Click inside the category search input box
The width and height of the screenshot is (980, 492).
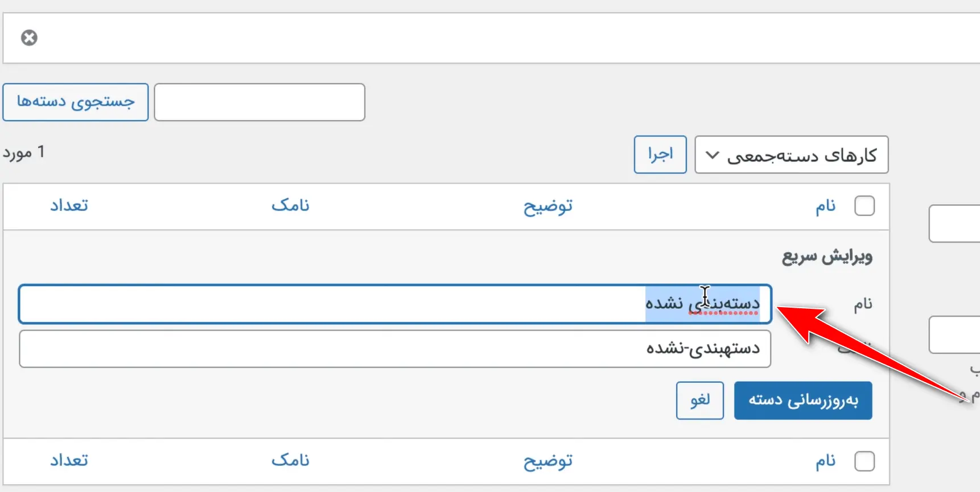point(260,102)
